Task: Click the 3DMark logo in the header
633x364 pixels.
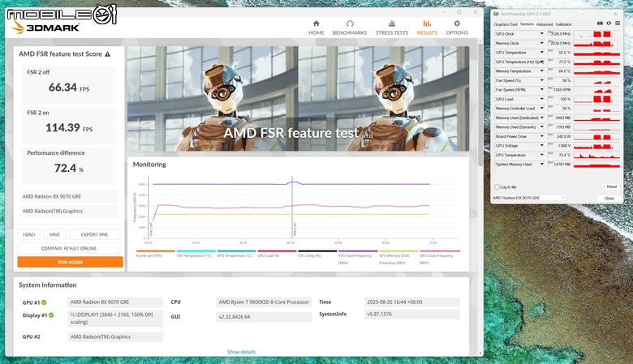Action: point(45,28)
